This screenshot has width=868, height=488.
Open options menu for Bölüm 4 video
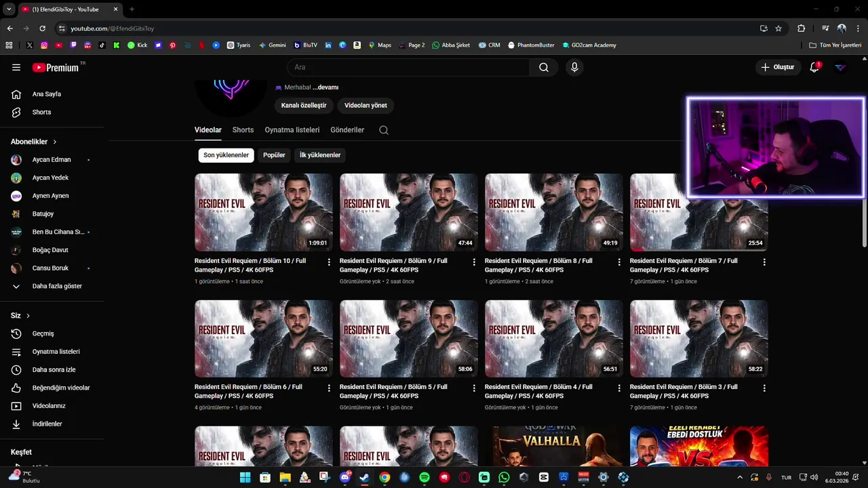click(x=619, y=388)
